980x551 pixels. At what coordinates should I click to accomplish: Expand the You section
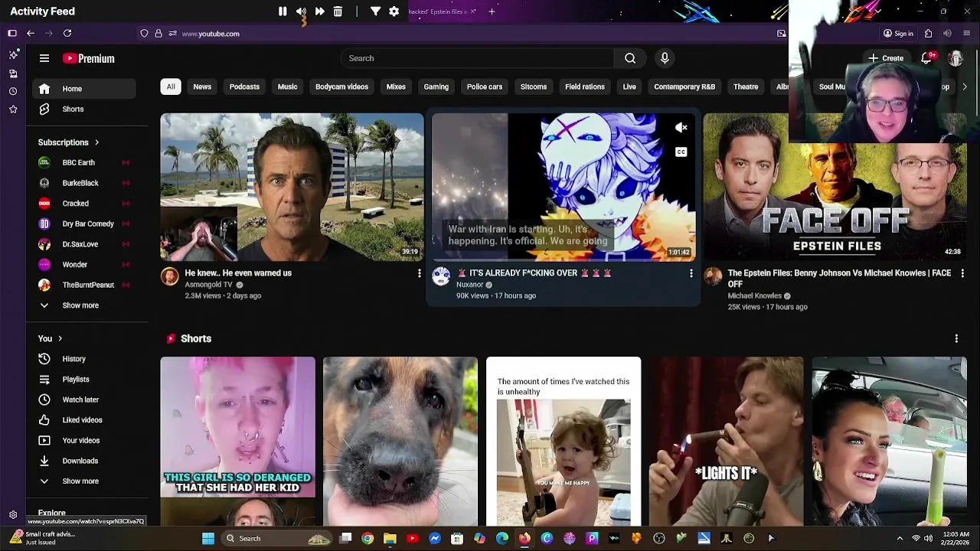pos(51,338)
